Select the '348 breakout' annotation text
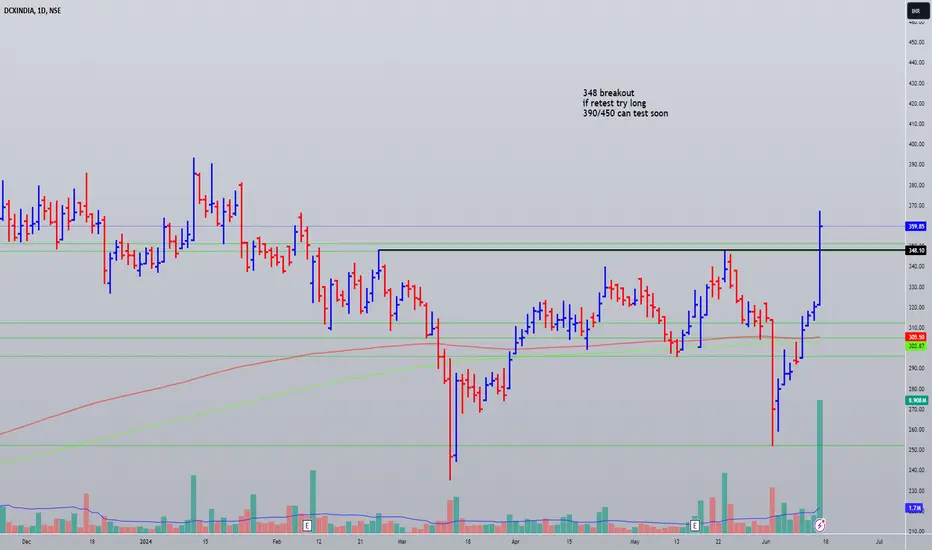932x550 pixels. (x=608, y=93)
